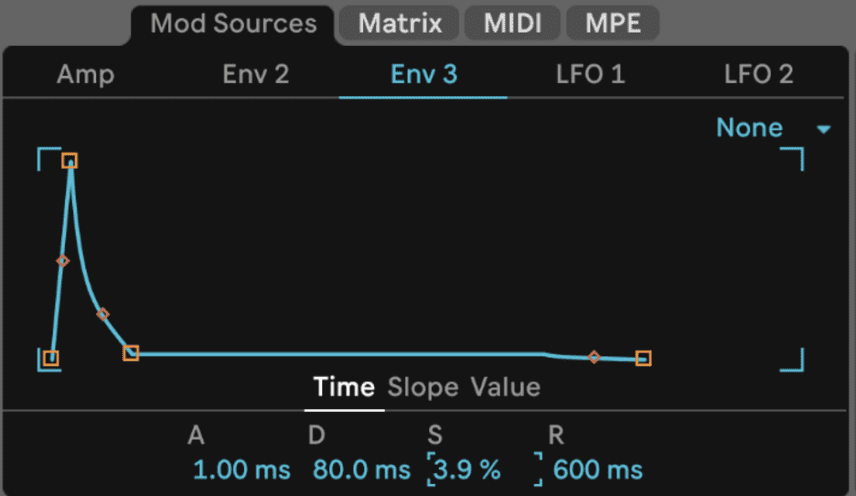Image resolution: width=856 pixels, height=496 pixels.
Task: Show the Amp envelope
Action: (86, 74)
